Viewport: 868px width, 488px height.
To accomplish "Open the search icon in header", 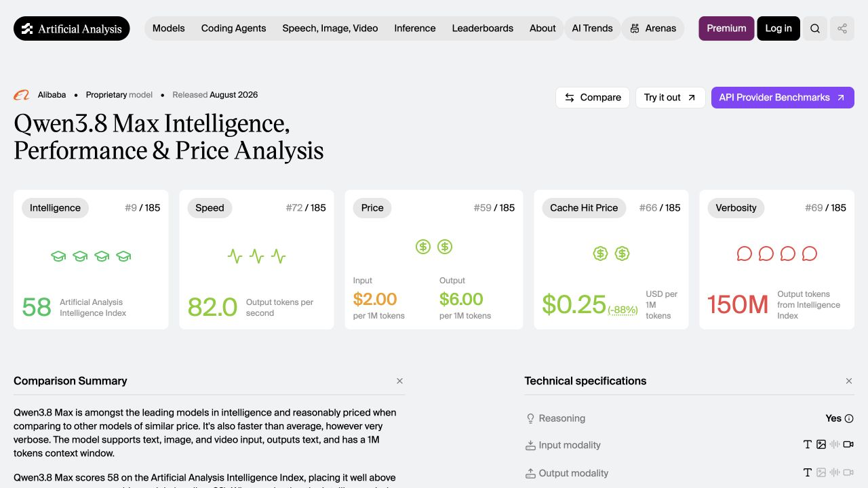I will [815, 28].
